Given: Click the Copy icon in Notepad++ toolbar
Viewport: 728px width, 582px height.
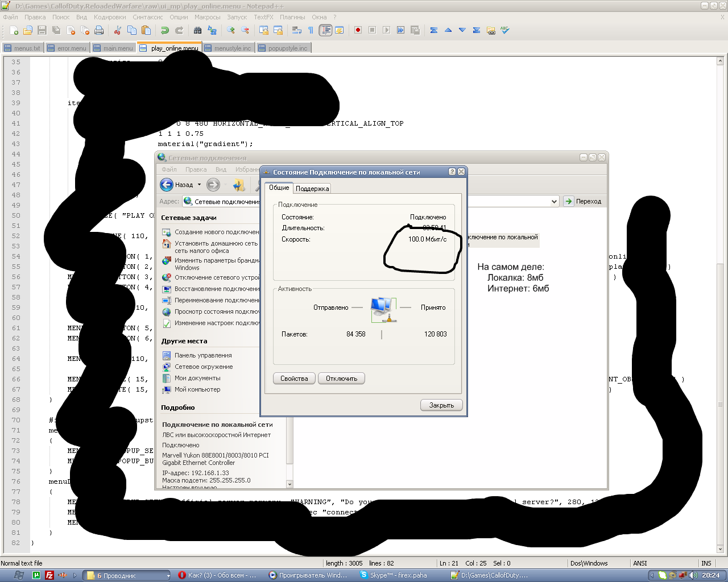Looking at the screenshot, I should coord(132,30).
